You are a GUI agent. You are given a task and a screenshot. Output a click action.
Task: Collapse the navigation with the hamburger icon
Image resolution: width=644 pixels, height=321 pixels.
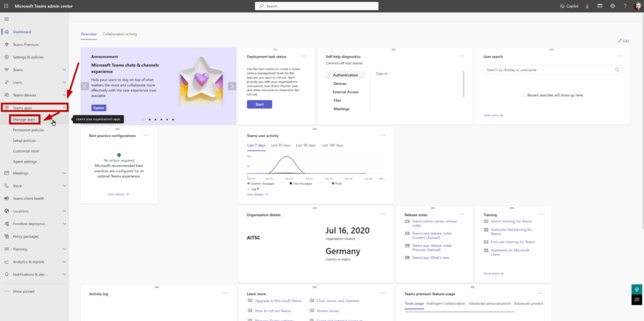(6, 19)
